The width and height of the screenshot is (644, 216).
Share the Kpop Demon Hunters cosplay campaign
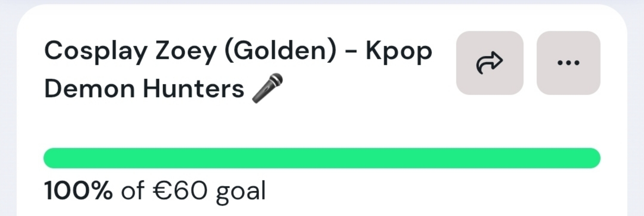[x=490, y=63]
